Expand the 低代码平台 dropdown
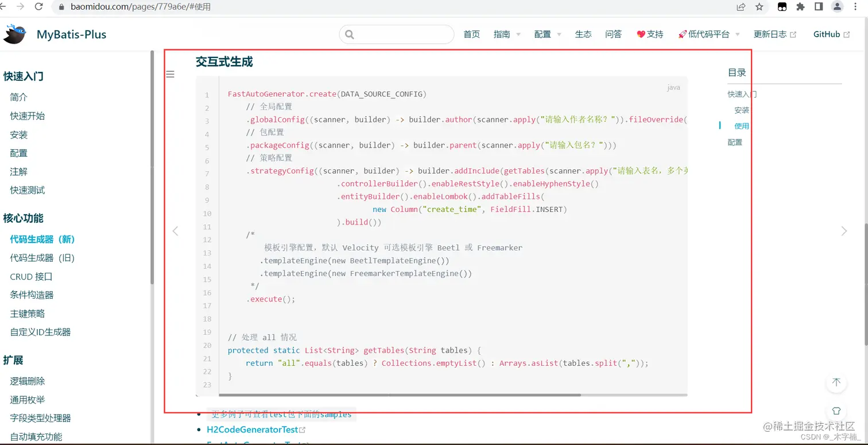The width and height of the screenshot is (868, 445). coord(709,34)
